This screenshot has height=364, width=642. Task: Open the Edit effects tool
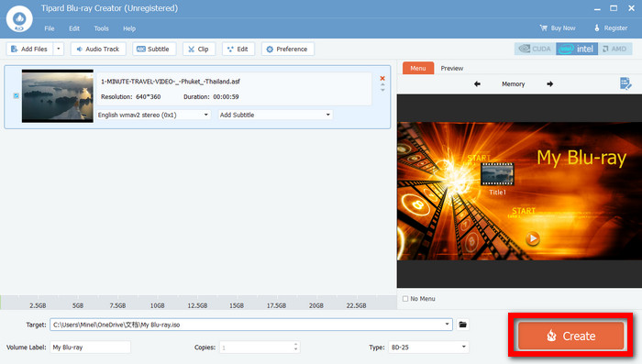coord(238,50)
